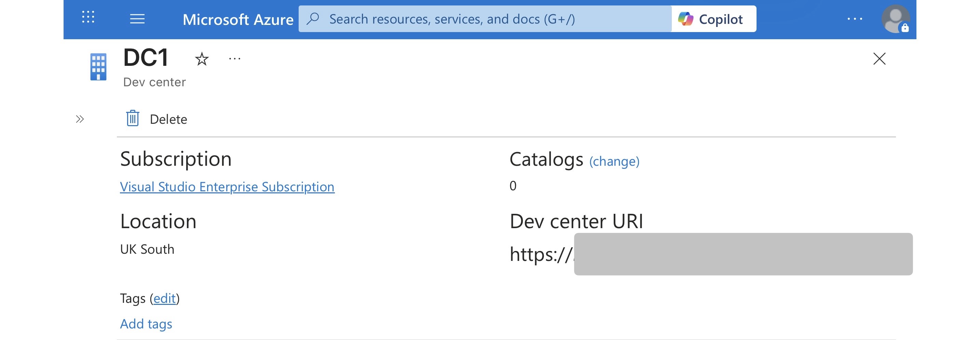Click the DC1 dev center building icon

tap(98, 67)
